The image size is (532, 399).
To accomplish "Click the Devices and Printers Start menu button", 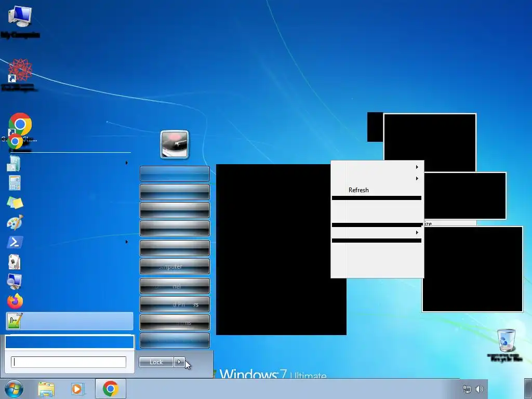I will pyautogui.click(x=175, y=304).
